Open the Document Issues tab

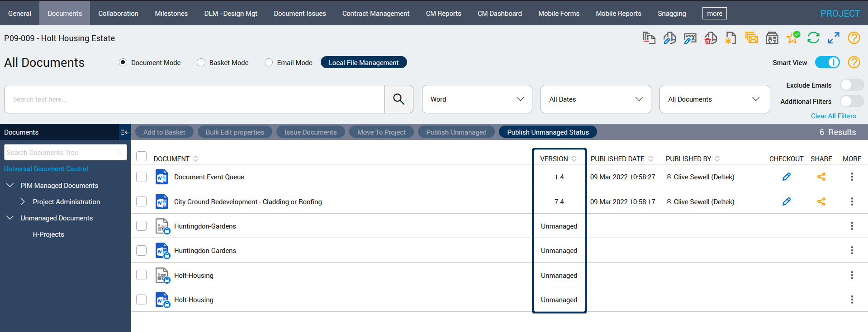299,14
